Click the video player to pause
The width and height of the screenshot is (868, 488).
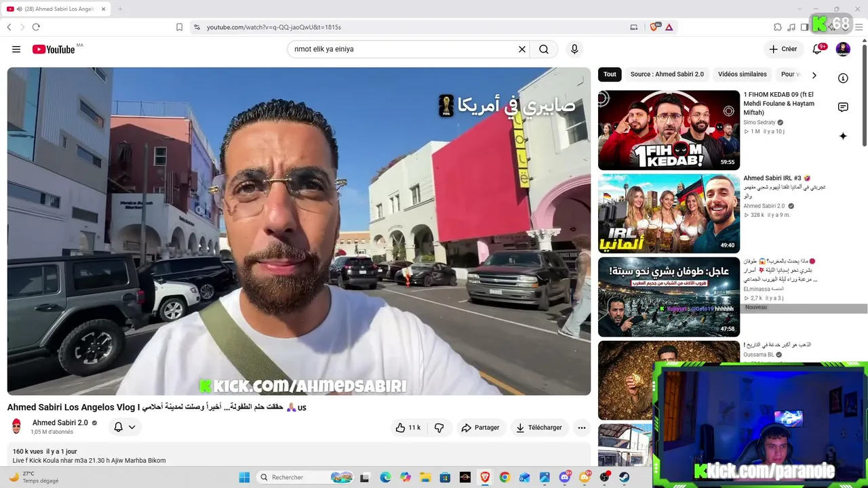point(298,231)
